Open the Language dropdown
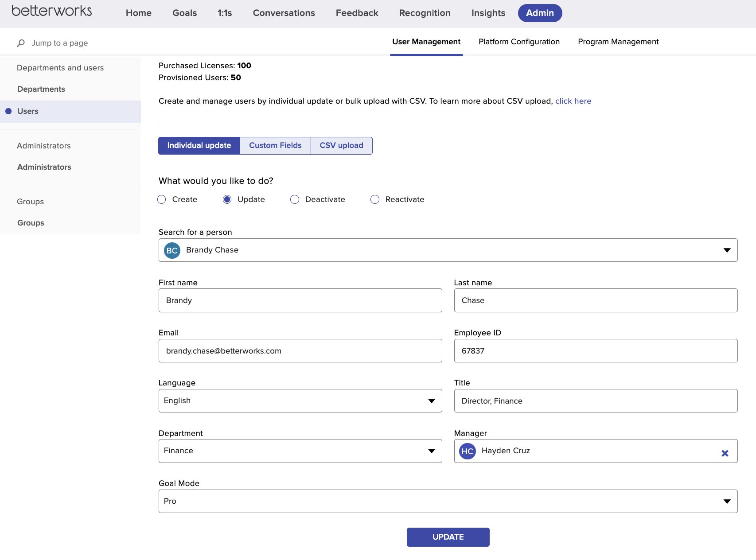756x560 pixels. pyautogui.click(x=300, y=401)
